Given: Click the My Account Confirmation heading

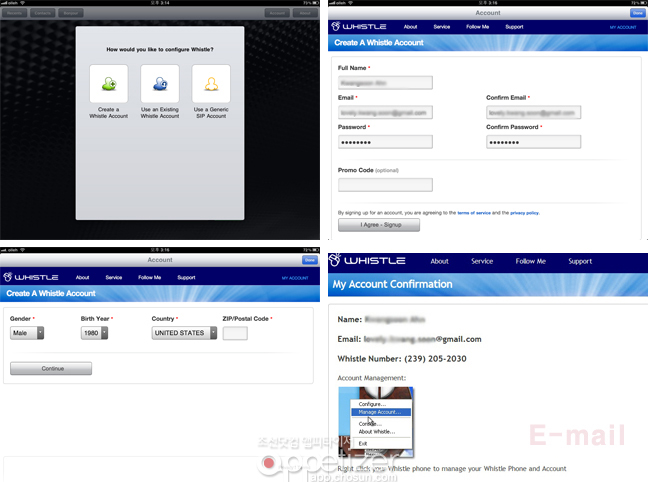Looking at the screenshot, I should 392,284.
